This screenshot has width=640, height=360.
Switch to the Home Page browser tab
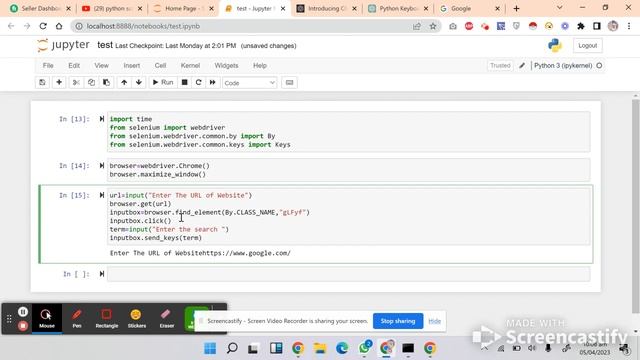[x=184, y=9]
